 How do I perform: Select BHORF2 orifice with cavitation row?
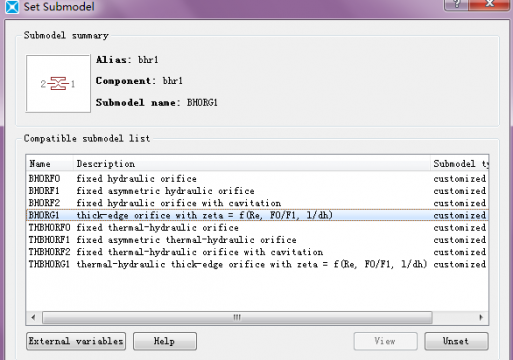coord(257,203)
